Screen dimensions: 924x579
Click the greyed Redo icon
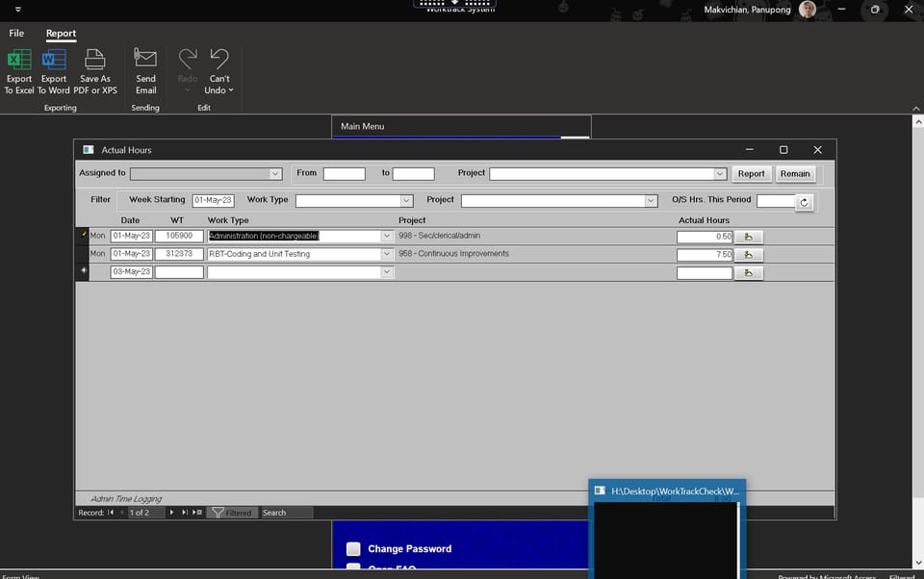tap(188, 59)
